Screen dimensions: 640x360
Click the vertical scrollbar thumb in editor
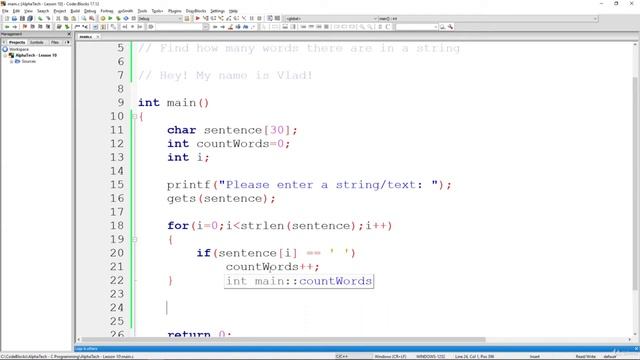click(635, 184)
